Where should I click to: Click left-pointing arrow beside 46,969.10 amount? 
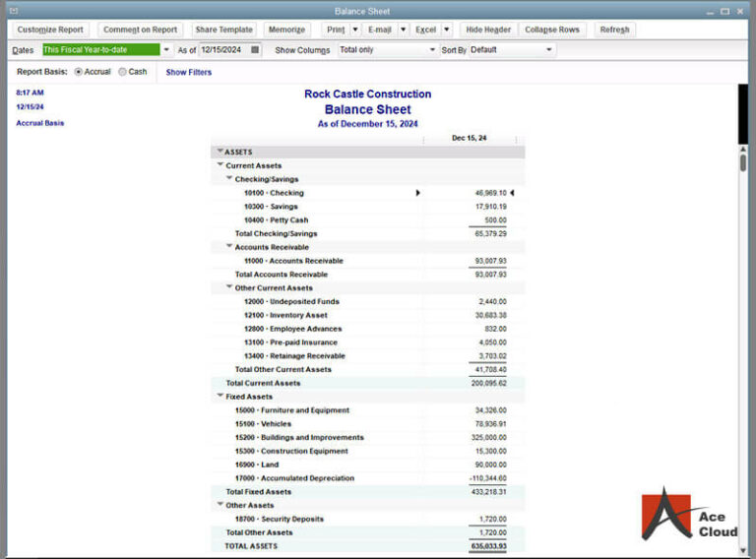512,193
